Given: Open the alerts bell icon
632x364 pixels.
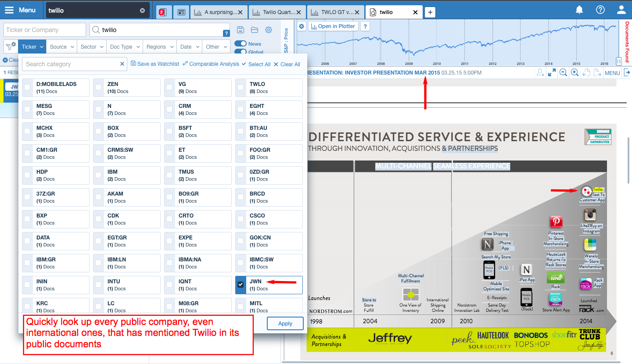Looking at the screenshot, I should (x=579, y=10).
